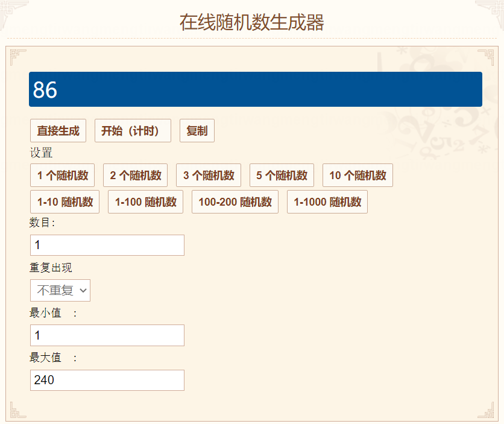Screen dimensions: 504x424
Task: Open the 不重复 dropdown
Action: [60, 290]
